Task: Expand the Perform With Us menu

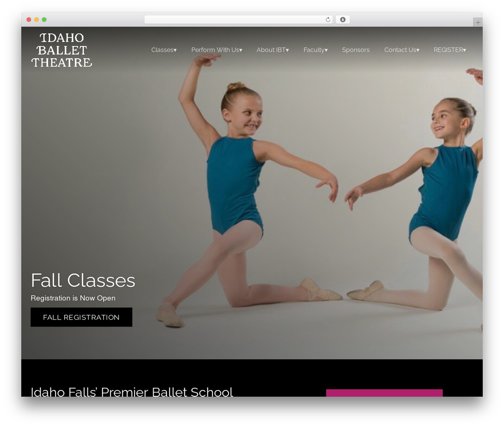Action: click(217, 50)
